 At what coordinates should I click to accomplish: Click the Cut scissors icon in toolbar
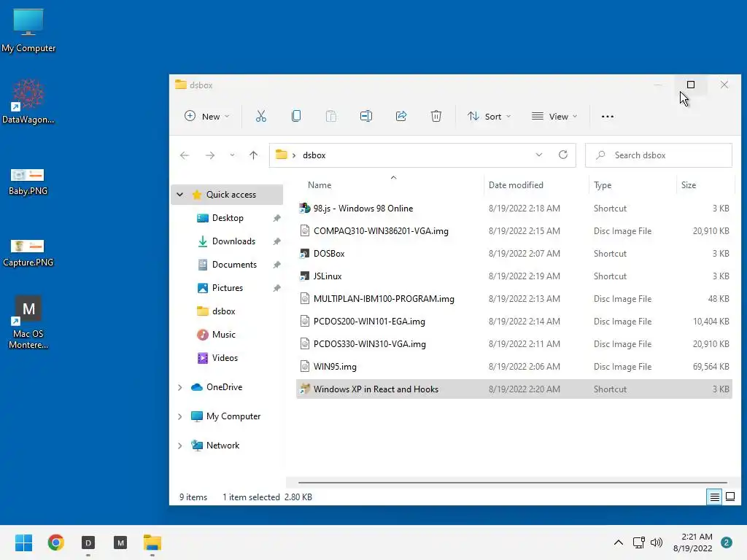pyautogui.click(x=260, y=116)
